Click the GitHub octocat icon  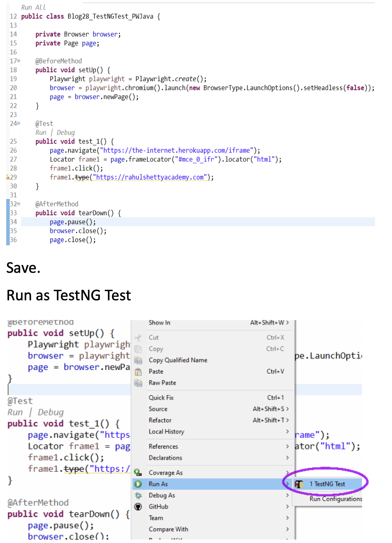click(x=138, y=507)
